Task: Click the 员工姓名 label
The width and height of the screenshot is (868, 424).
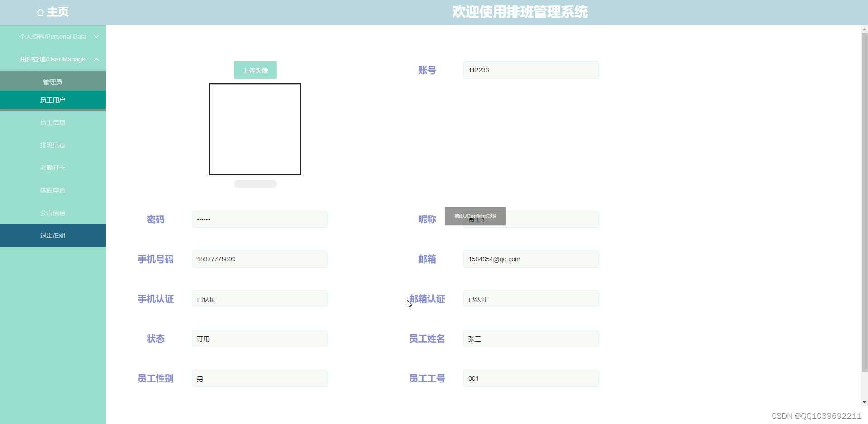Action: (427, 339)
